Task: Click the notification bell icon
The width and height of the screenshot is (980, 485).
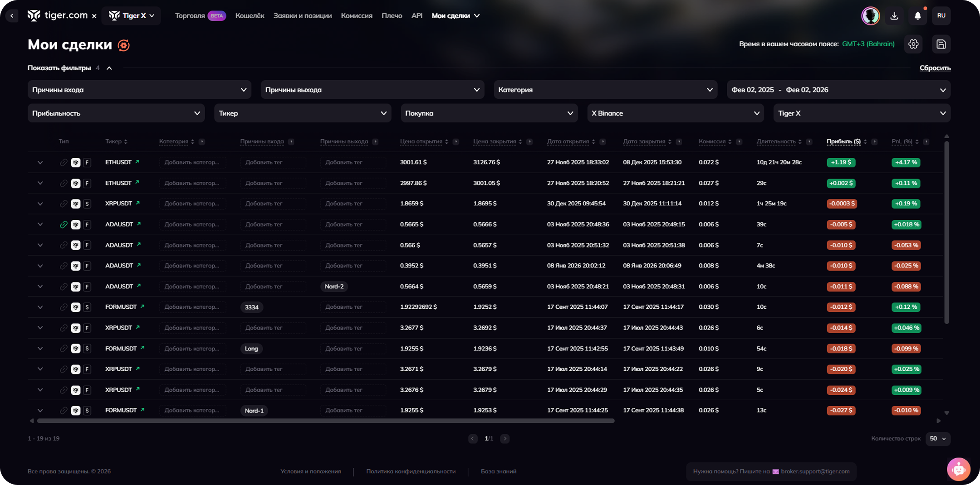Action: (x=917, y=16)
